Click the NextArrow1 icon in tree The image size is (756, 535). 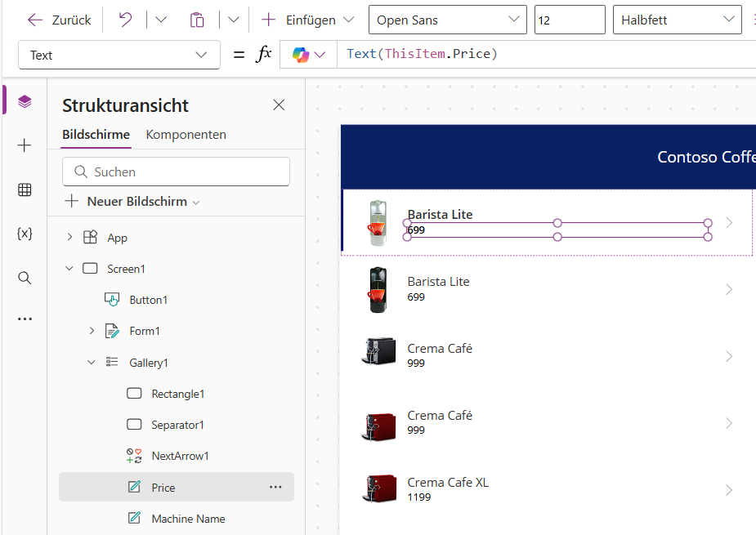click(x=134, y=456)
